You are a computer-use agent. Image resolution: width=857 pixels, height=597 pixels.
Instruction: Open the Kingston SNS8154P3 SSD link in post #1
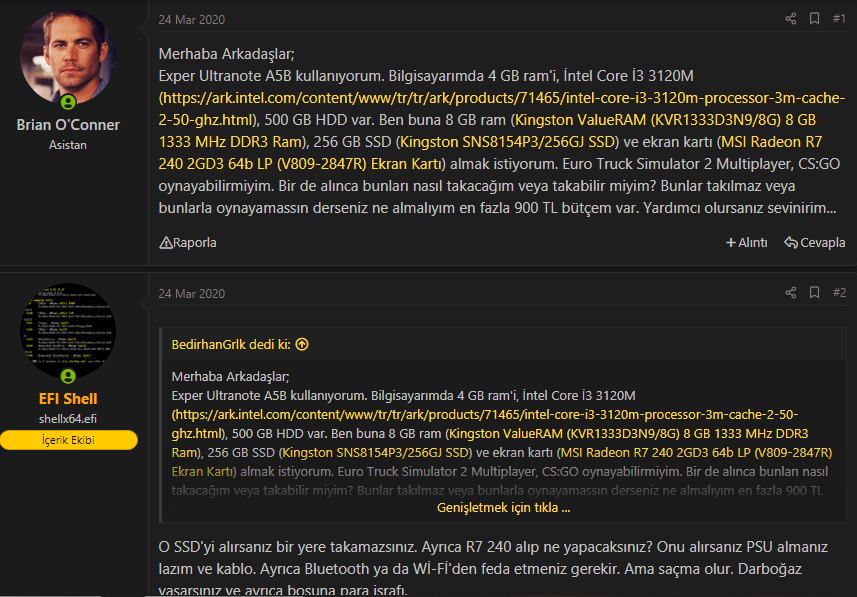tap(507, 142)
